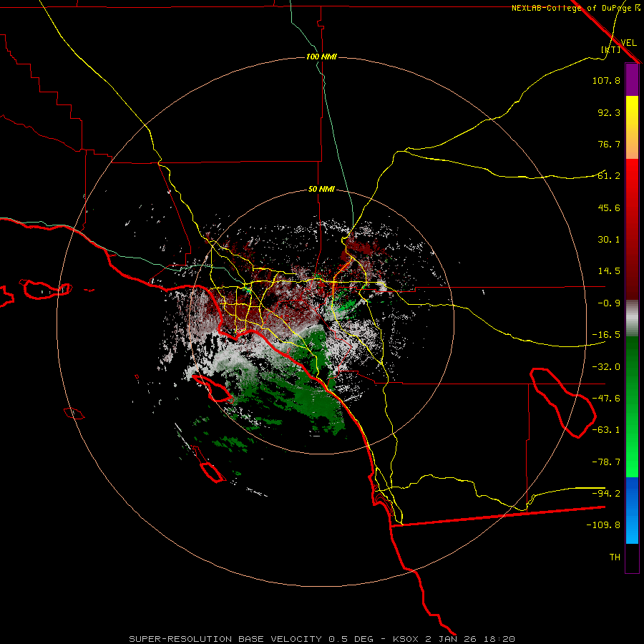This screenshot has height=644, width=644.
Task: Click the -94.2 velocity scale value
Action: [x=606, y=493]
